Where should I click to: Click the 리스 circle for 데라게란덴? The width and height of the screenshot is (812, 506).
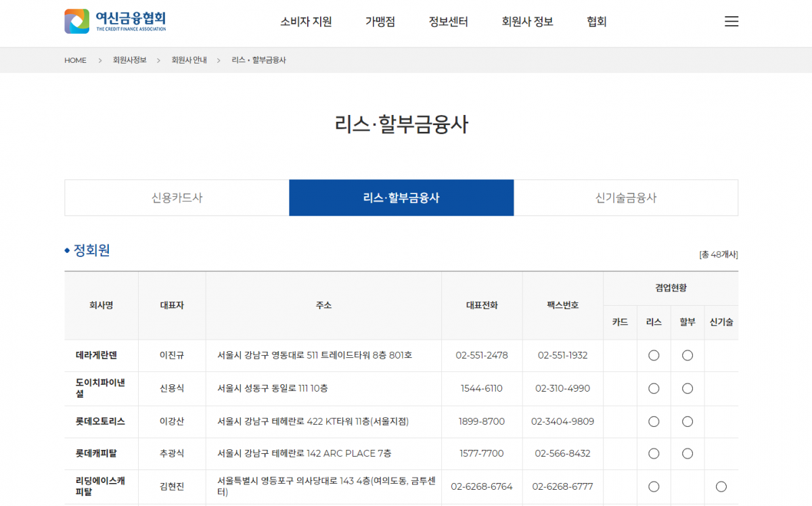click(x=654, y=356)
